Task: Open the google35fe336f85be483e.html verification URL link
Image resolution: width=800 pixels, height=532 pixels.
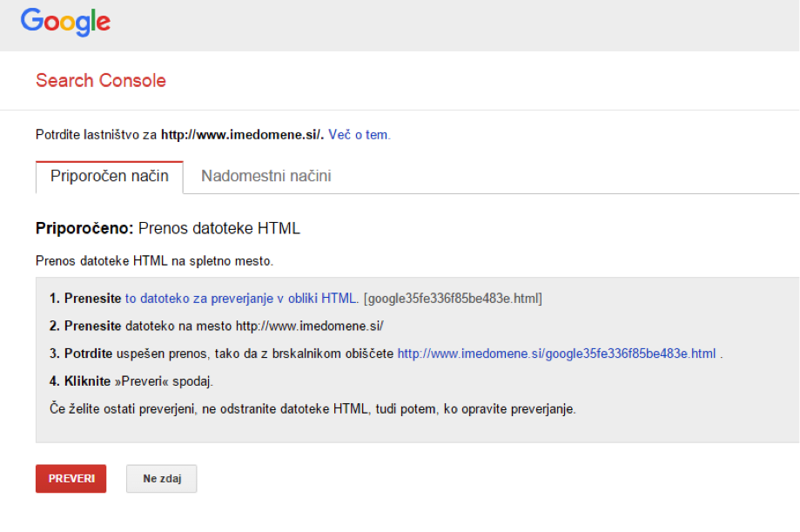Action: pyautogui.click(x=556, y=354)
